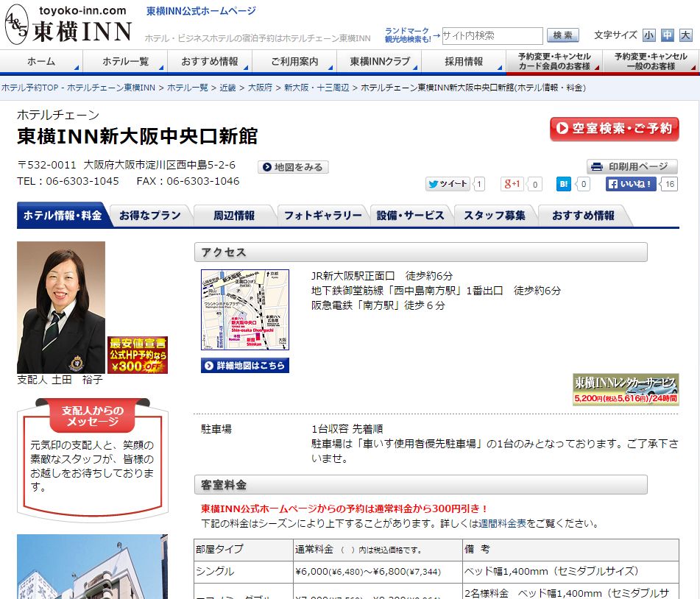The image size is (700, 599).
Task: Click the Google +1 button
Action: pos(512,184)
